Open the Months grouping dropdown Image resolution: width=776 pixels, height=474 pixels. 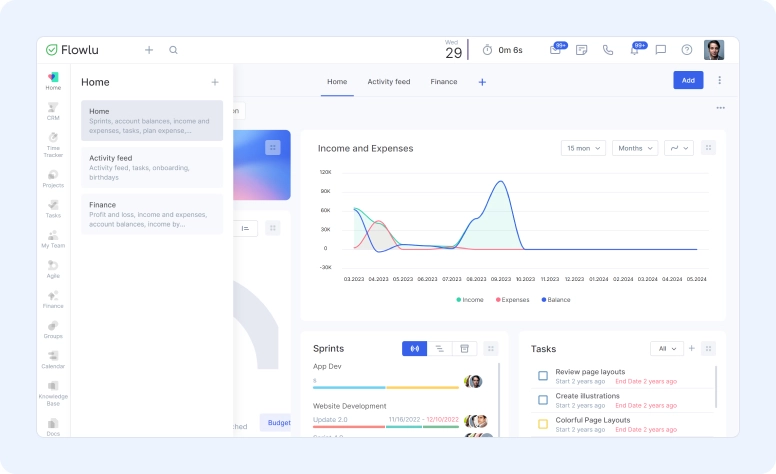coord(635,148)
